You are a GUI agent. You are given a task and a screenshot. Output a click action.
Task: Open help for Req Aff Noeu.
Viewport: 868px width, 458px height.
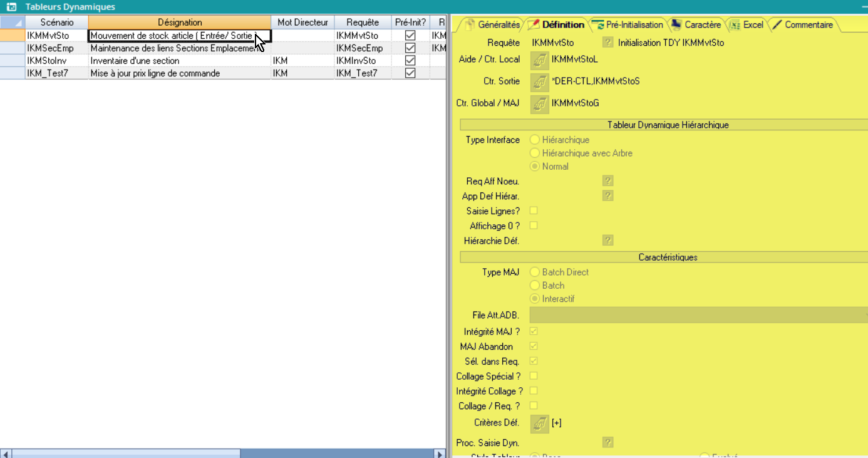pyautogui.click(x=607, y=180)
